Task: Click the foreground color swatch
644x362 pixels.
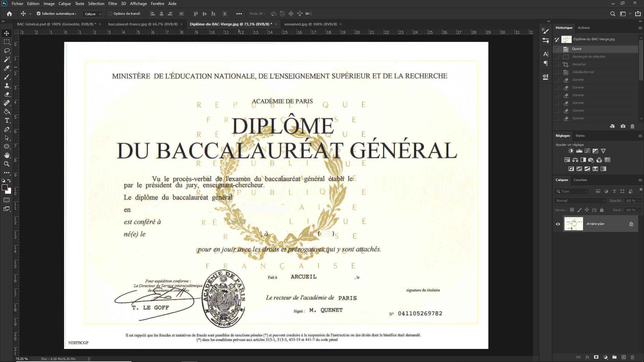Action: click(4, 187)
